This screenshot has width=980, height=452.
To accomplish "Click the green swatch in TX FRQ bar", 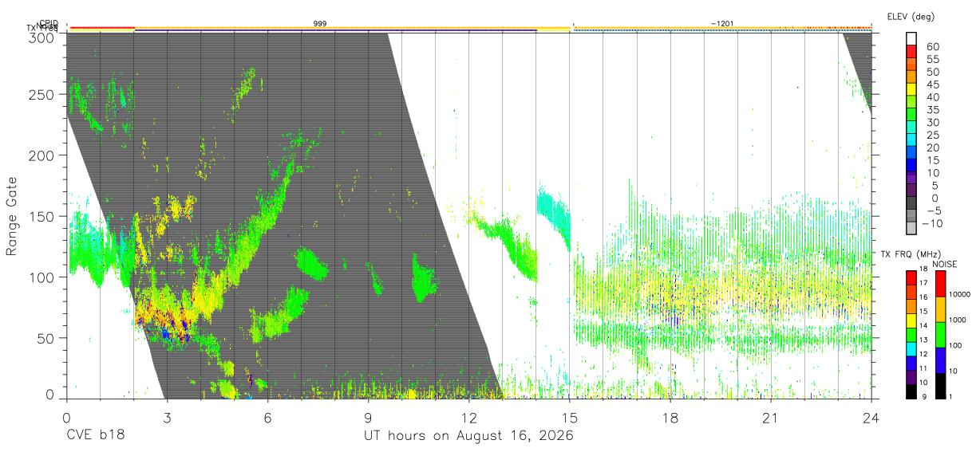I will 911,334.
